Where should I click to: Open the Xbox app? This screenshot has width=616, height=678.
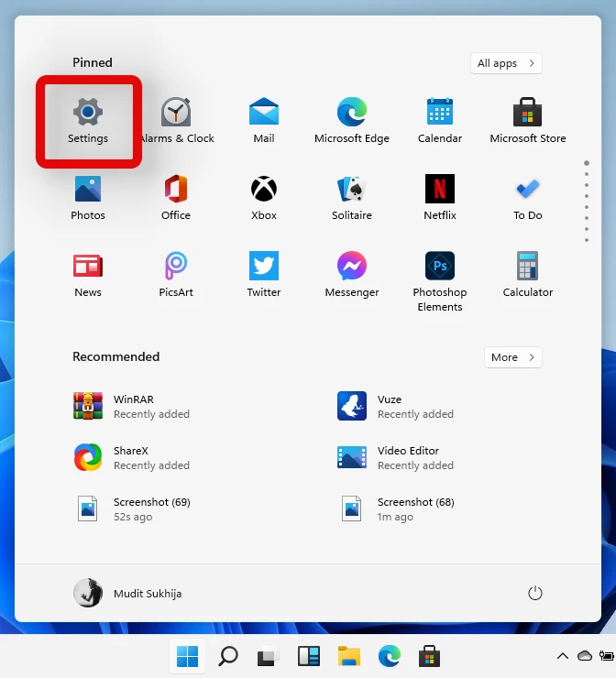click(264, 198)
